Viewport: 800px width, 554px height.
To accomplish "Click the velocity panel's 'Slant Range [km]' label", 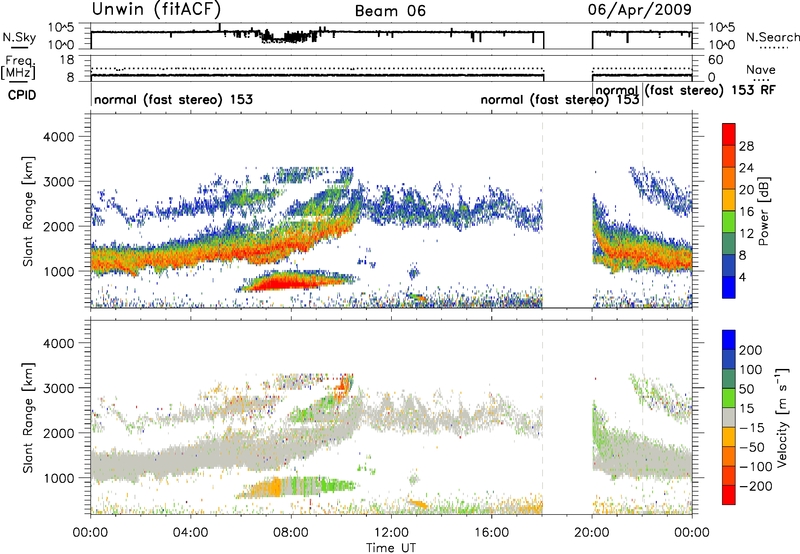I will coord(28,418).
